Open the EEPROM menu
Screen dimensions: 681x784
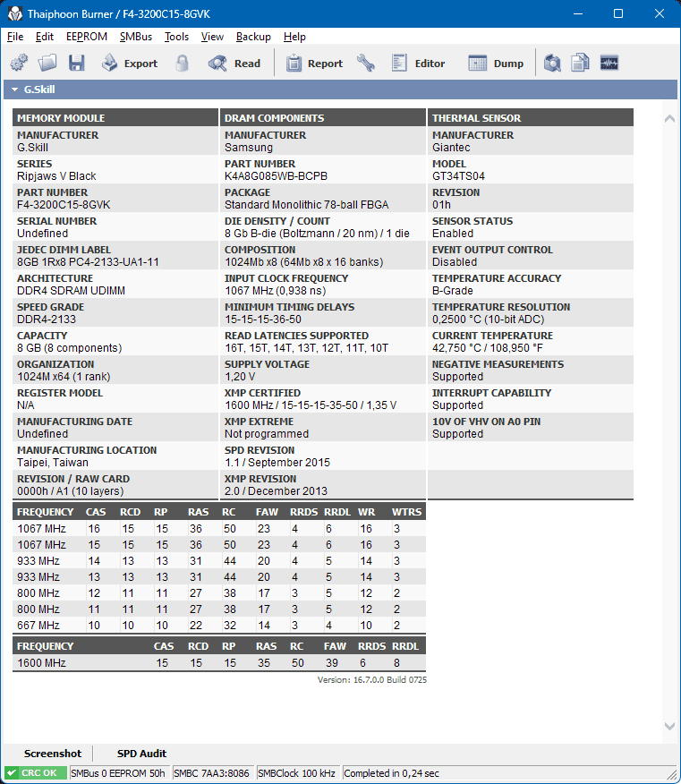click(x=87, y=37)
